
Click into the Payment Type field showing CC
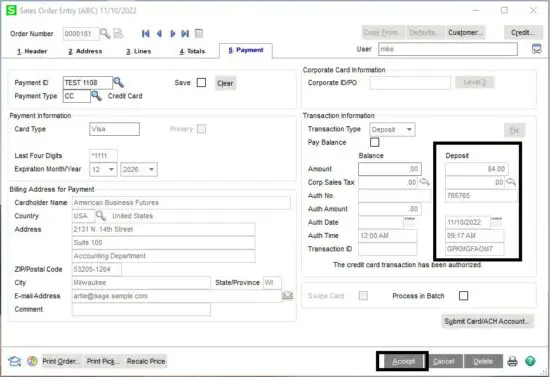(x=76, y=96)
